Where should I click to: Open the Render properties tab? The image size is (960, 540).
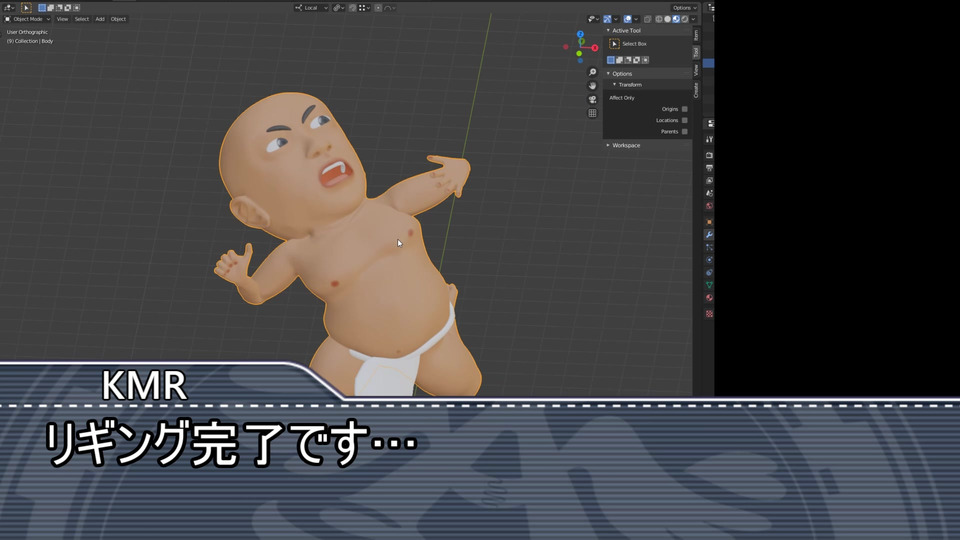click(x=709, y=155)
